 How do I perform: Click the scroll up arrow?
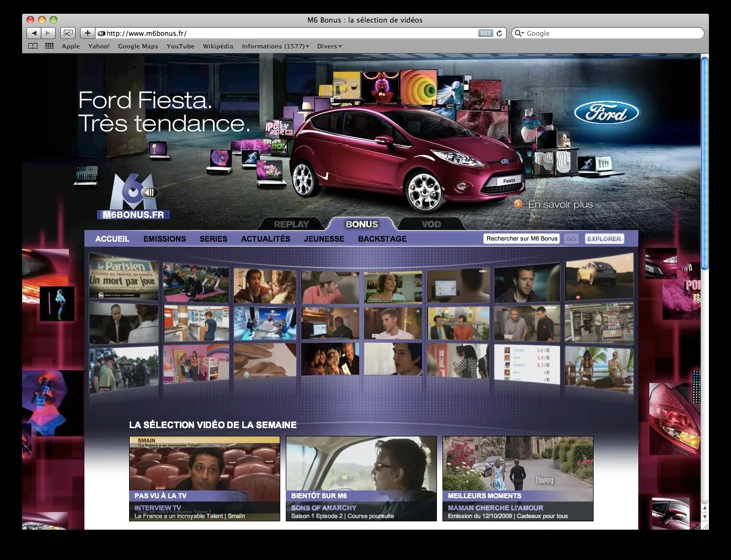705,509
